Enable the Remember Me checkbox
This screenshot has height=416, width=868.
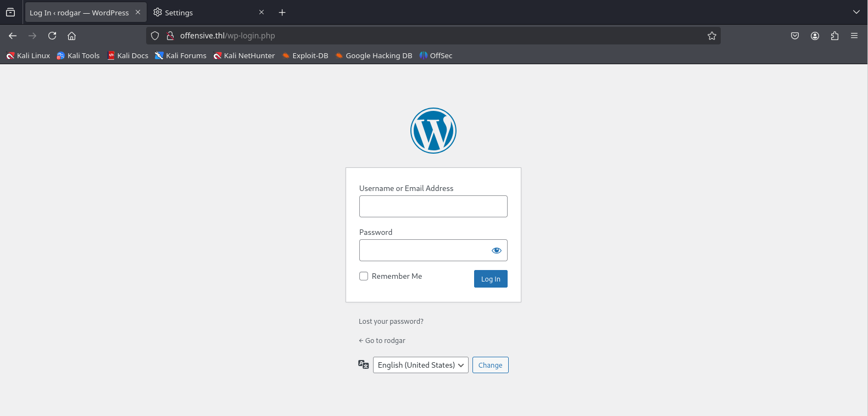coord(364,276)
